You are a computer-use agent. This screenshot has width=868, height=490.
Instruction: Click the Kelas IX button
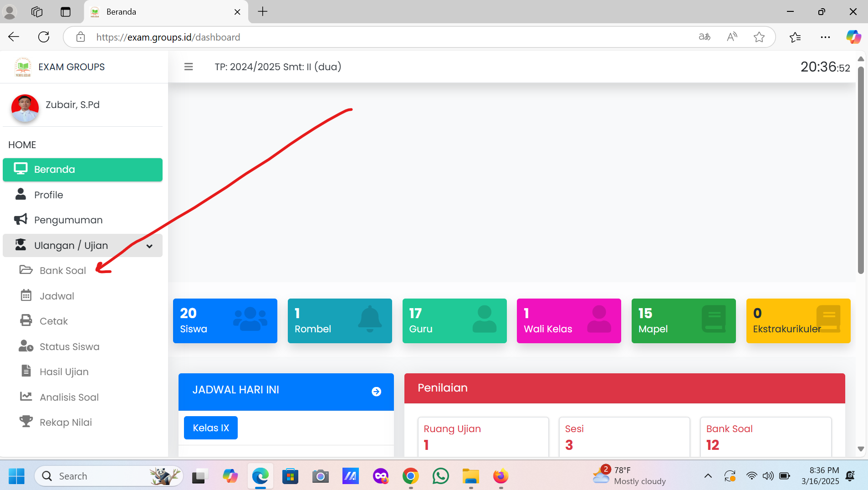click(x=211, y=428)
